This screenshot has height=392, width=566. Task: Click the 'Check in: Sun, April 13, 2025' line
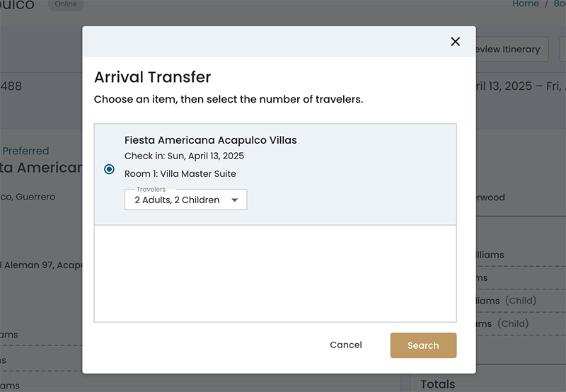pyautogui.click(x=184, y=156)
